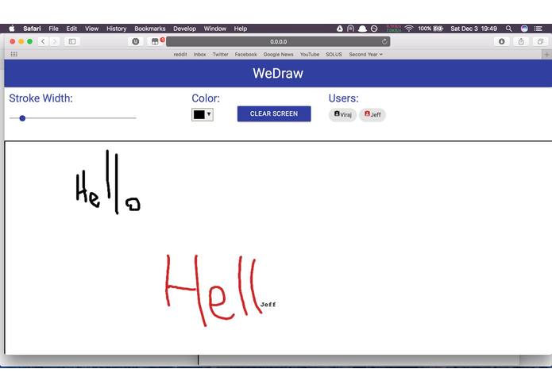Open the Edit menu
The image size is (552, 392).
coord(71,29)
